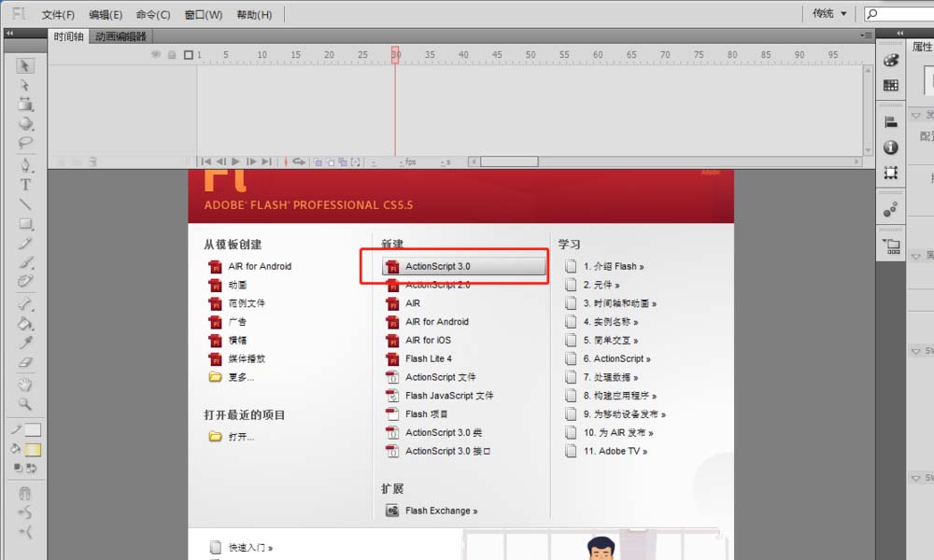The image size is (934, 560).
Task: Select the Selection arrow tool
Action: [x=24, y=65]
